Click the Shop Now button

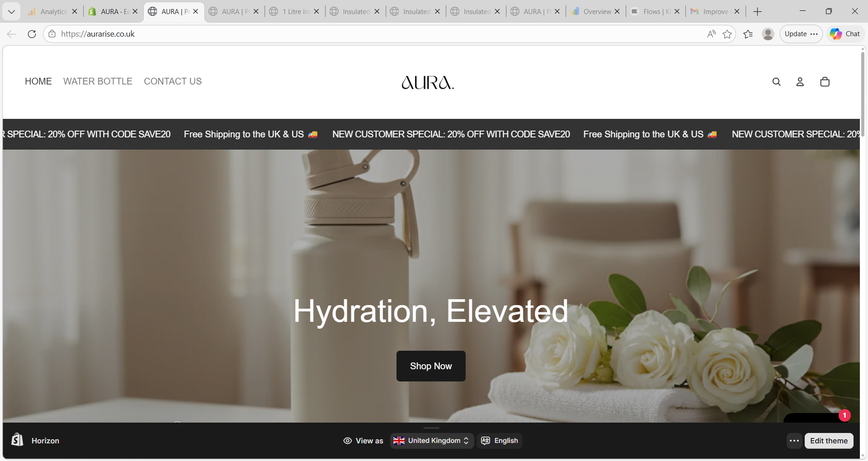pyautogui.click(x=431, y=366)
